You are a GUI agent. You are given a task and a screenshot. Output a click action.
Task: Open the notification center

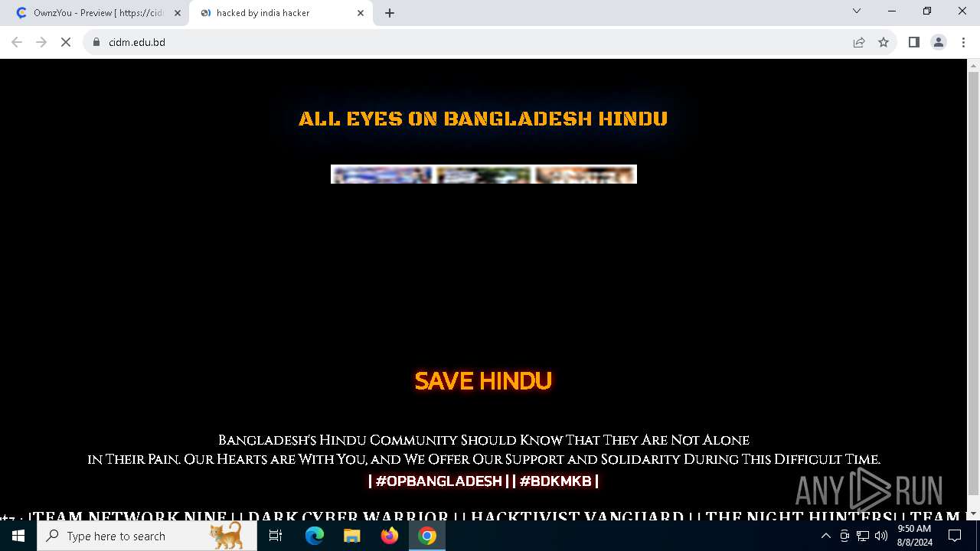coord(955,536)
